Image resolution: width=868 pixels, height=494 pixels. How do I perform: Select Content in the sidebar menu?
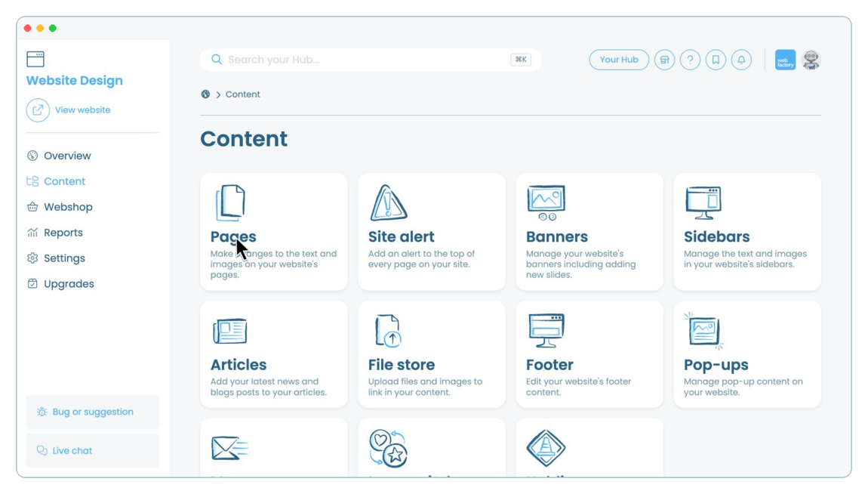point(65,181)
